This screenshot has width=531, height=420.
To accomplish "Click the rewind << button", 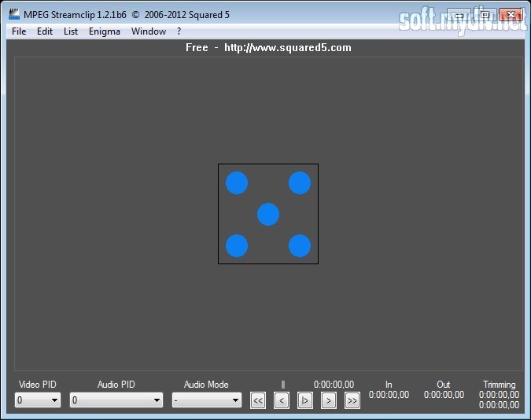I will [x=258, y=400].
